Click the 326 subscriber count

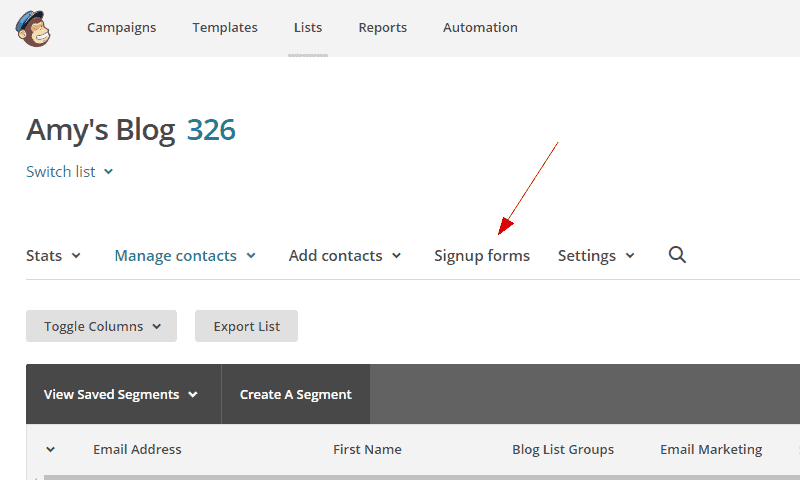(x=211, y=130)
